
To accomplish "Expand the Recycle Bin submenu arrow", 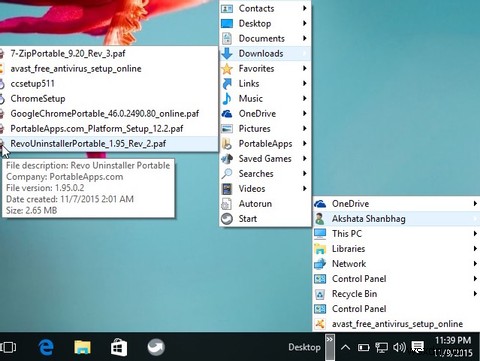I will point(475,294).
